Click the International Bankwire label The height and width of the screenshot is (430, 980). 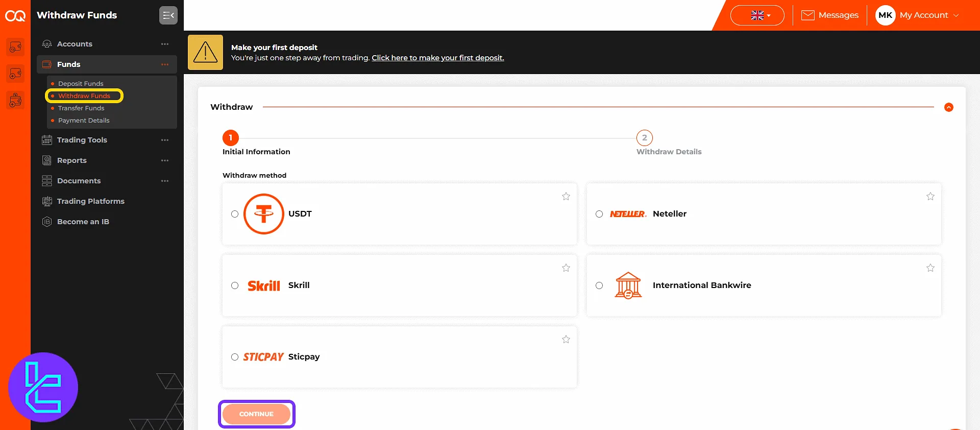(702, 285)
